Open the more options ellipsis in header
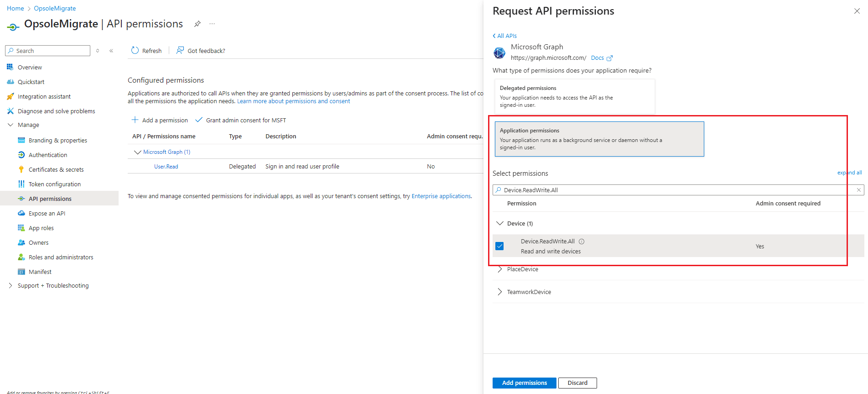 (x=212, y=24)
